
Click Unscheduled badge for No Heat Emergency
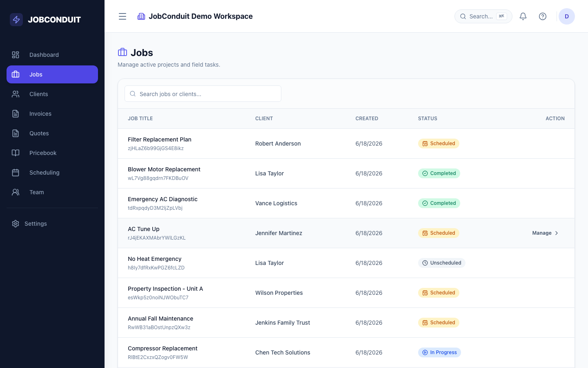[441, 263]
